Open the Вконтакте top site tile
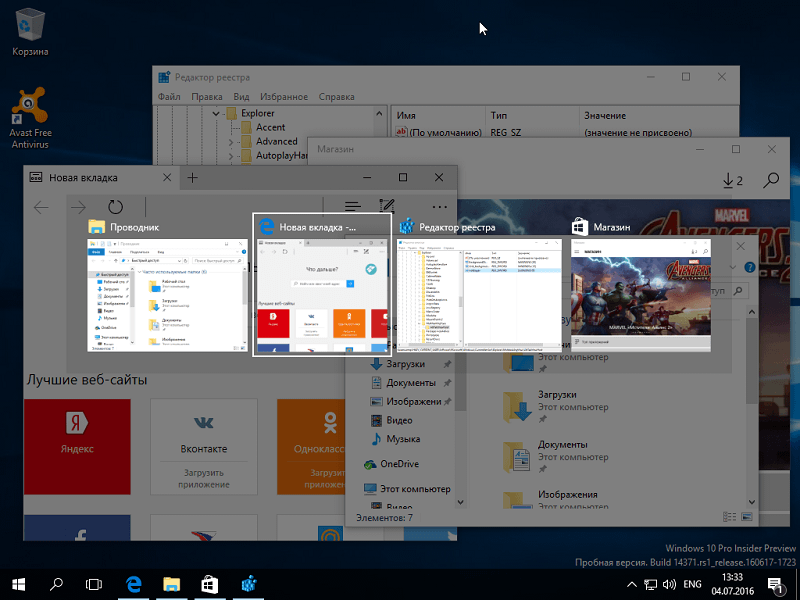The width and height of the screenshot is (800, 600). pos(204,447)
